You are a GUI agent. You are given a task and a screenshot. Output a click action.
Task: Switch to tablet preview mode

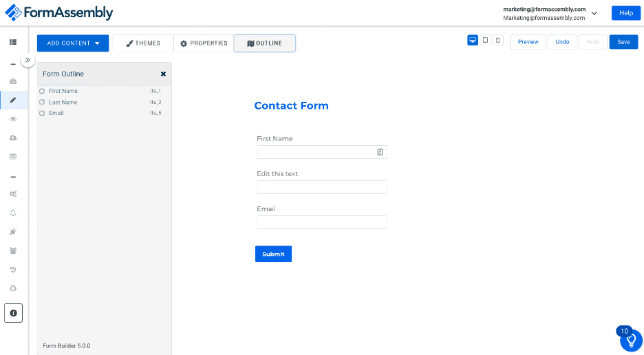(486, 41)
